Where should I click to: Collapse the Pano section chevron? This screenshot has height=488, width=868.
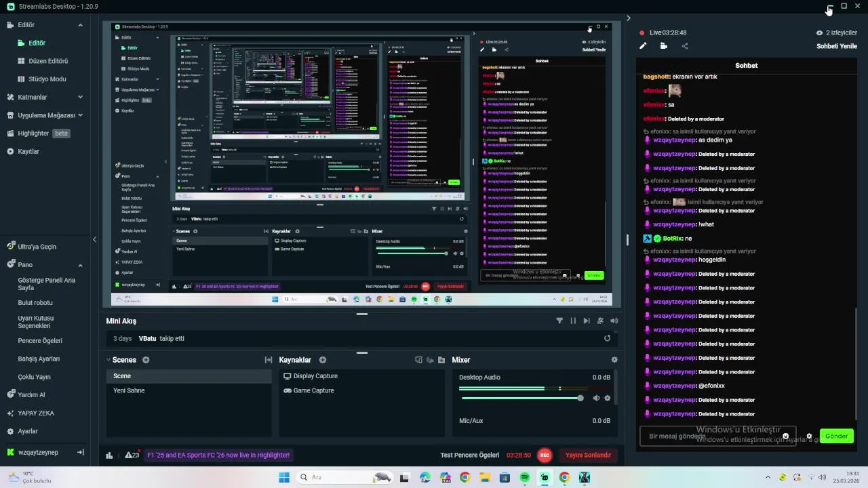click(80, 265)
